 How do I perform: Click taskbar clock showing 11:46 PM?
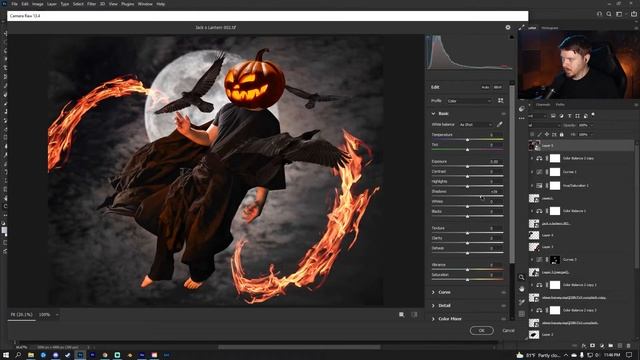(x=612, y=355)
